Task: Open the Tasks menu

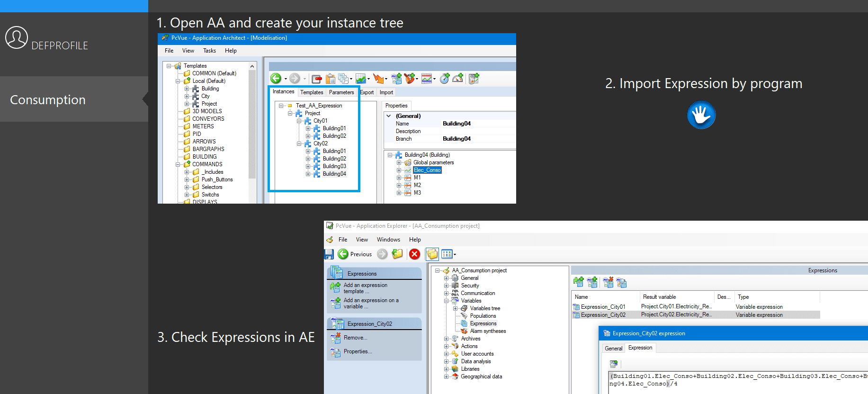Action: pyautogui.click(x=209, y=51)
